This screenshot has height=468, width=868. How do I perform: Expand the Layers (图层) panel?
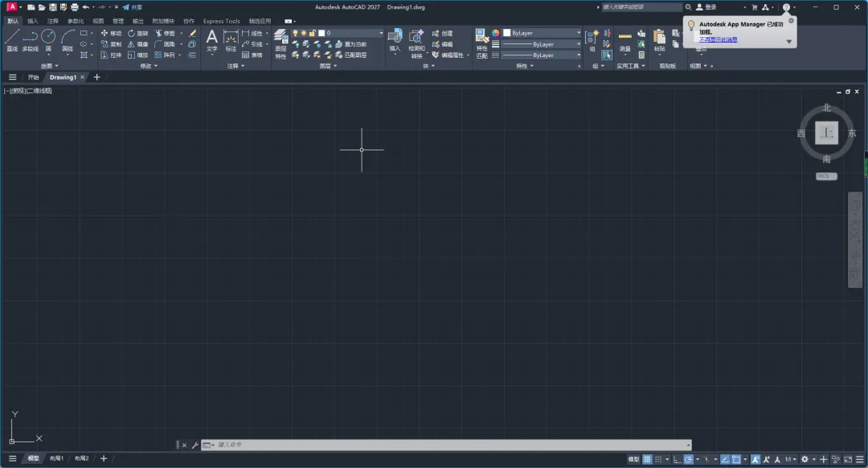click(328, 66)
